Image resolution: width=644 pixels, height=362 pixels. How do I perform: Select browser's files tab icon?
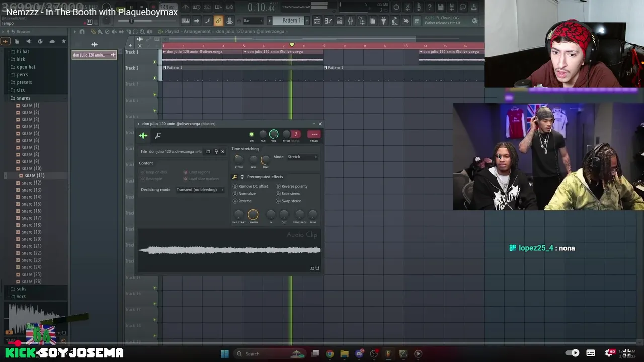point(17,41)
